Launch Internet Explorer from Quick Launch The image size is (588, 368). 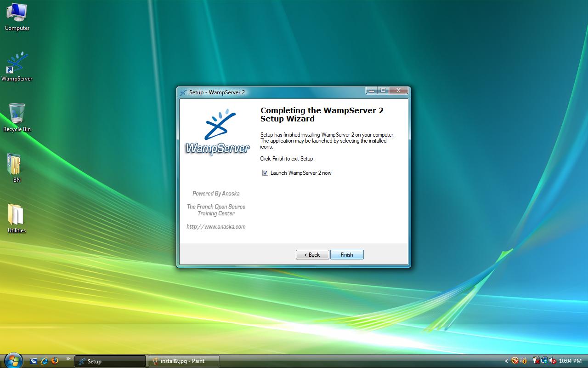[44, 361]
